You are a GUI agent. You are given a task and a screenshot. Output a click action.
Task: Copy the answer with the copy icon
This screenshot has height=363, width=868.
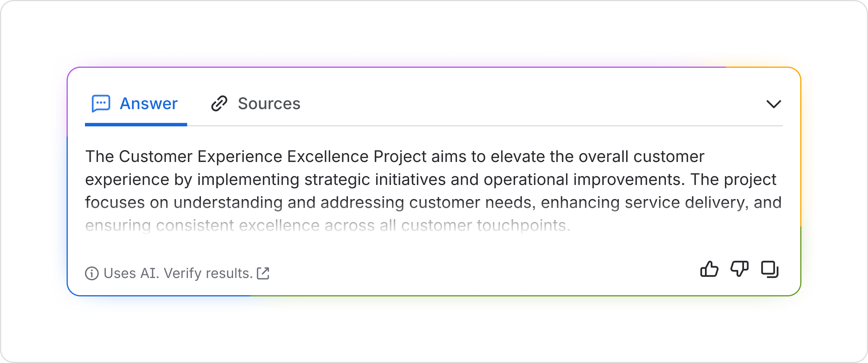click(x=770, y=269)
